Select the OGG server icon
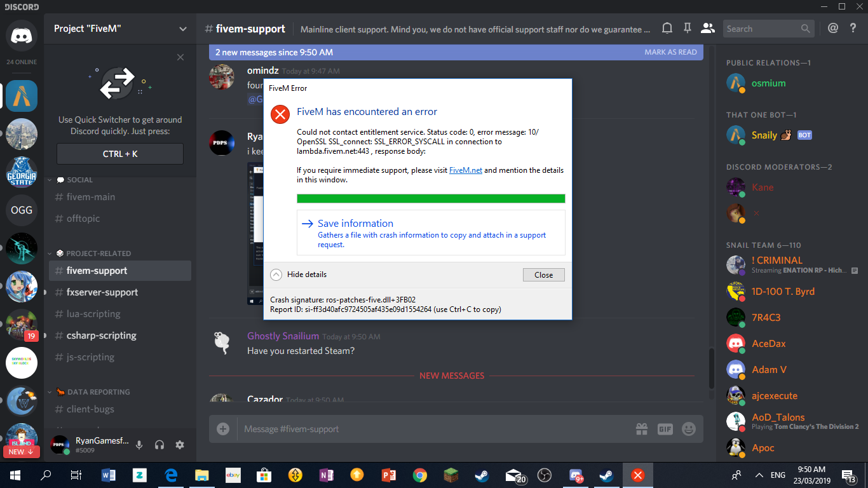Screen dimensions: 868x488 click(22, 210)
